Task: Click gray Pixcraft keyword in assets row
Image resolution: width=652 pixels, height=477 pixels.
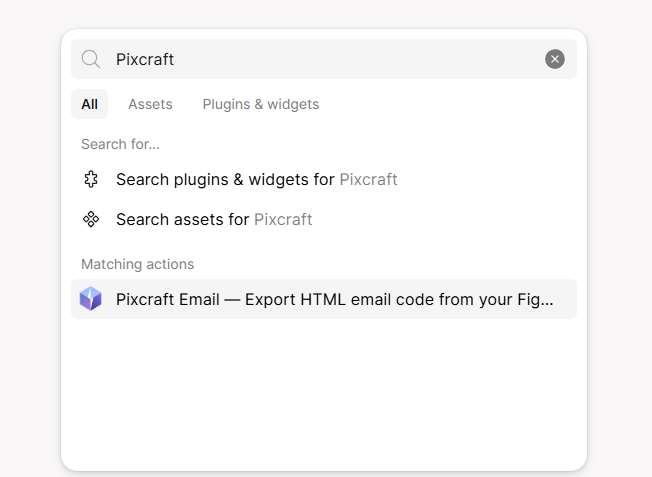Action: [283, 219]
